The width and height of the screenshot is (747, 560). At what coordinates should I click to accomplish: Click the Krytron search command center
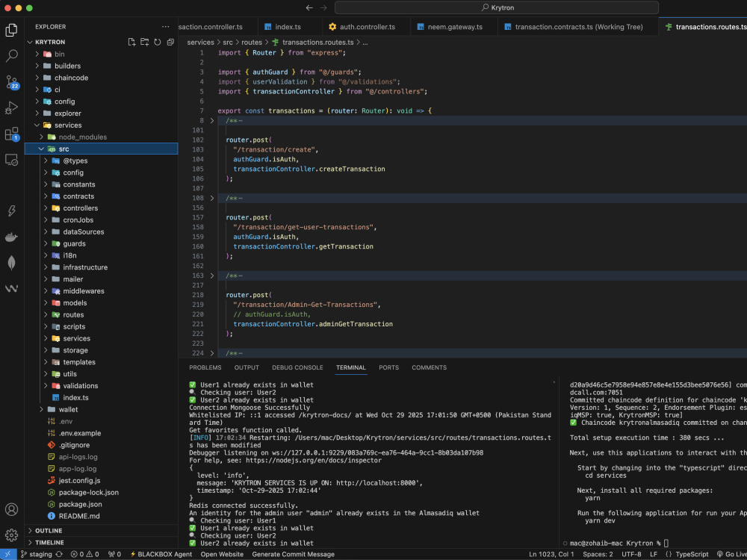click(x=497, y=7)
